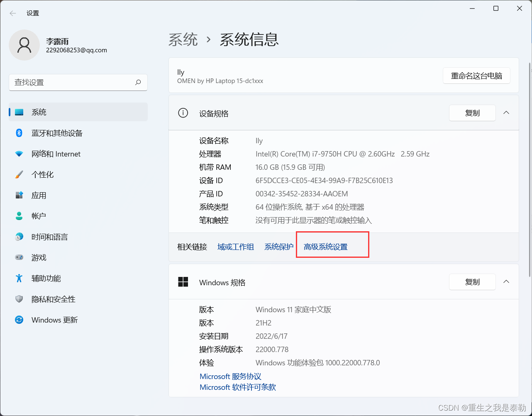
Task: Click the install date 2022/6/17
Action: pyautogui.click(x=271, y=336)
